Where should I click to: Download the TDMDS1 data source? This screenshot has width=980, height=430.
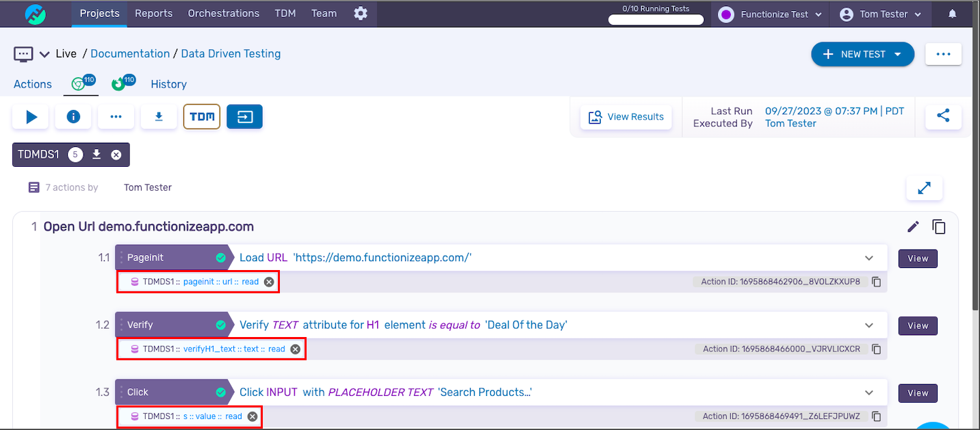pos(96,154)
